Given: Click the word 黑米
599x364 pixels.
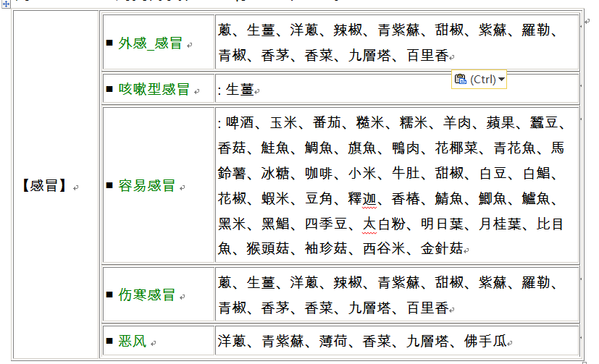Looking at the screenshot, I should coord(233,224).
